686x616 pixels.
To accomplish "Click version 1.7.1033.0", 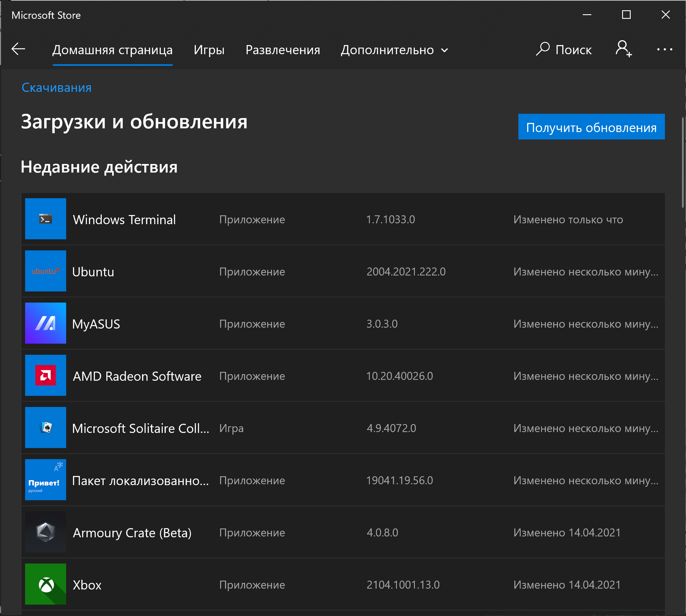I will coord(391,219).
